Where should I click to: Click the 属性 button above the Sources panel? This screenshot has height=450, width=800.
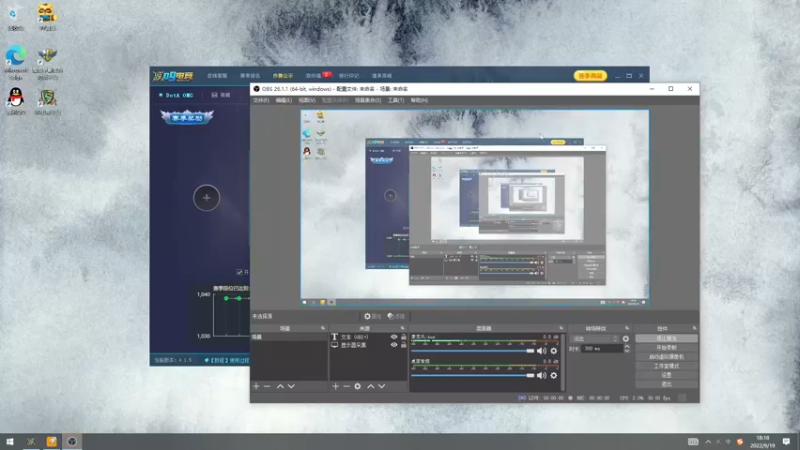pos(372,316)
